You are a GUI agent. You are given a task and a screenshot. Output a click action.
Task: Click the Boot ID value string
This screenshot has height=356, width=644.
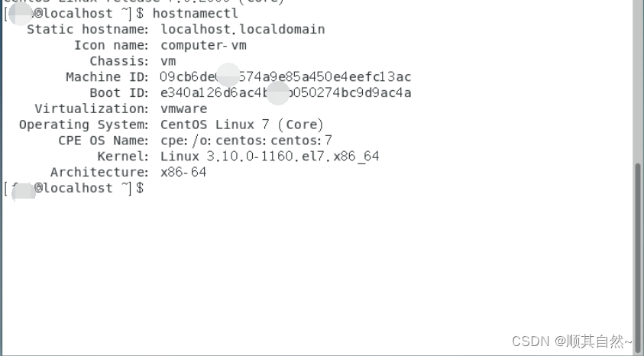coord(285,93)
